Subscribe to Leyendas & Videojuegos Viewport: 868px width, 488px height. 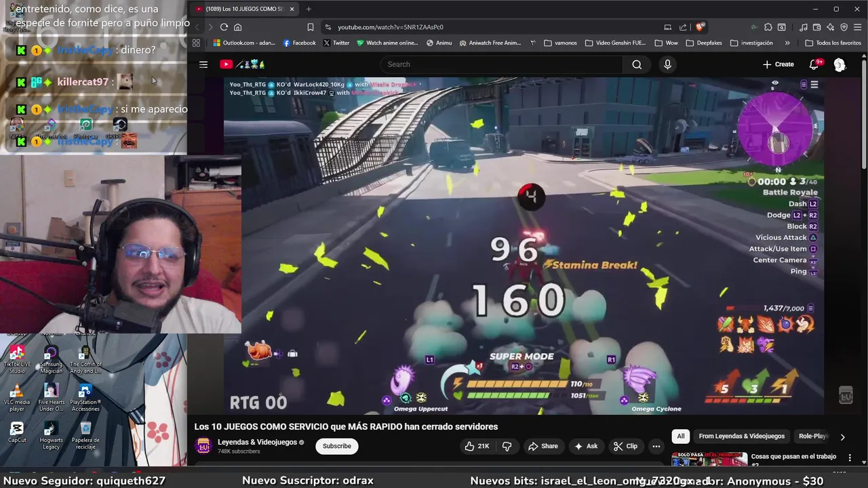[337, 446]
